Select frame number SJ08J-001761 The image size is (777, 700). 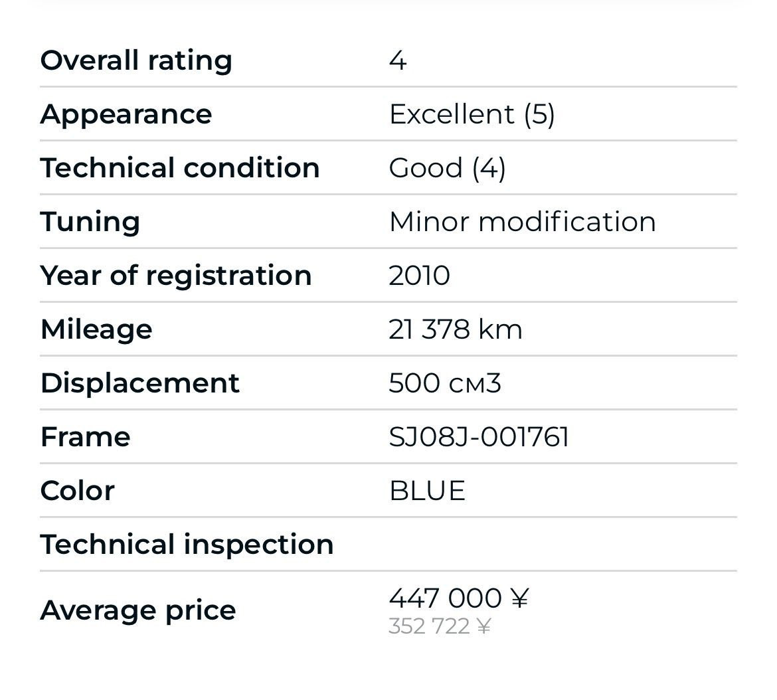tap(479, 437)
